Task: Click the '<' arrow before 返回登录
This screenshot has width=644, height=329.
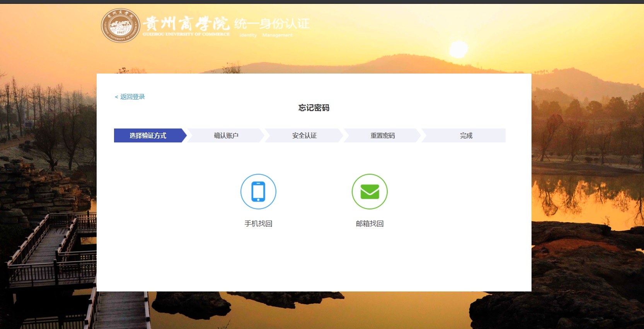Action: point(116,97)
